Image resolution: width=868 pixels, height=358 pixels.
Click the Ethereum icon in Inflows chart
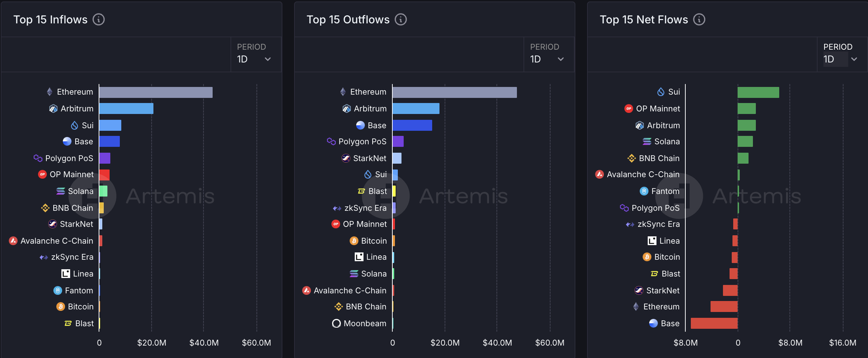50,92
